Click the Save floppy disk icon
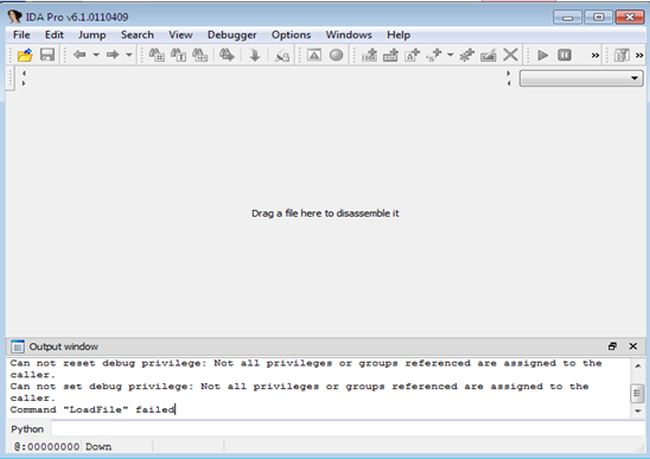The height and width of the screenshot is (459, 650). (x=47, y=55)
